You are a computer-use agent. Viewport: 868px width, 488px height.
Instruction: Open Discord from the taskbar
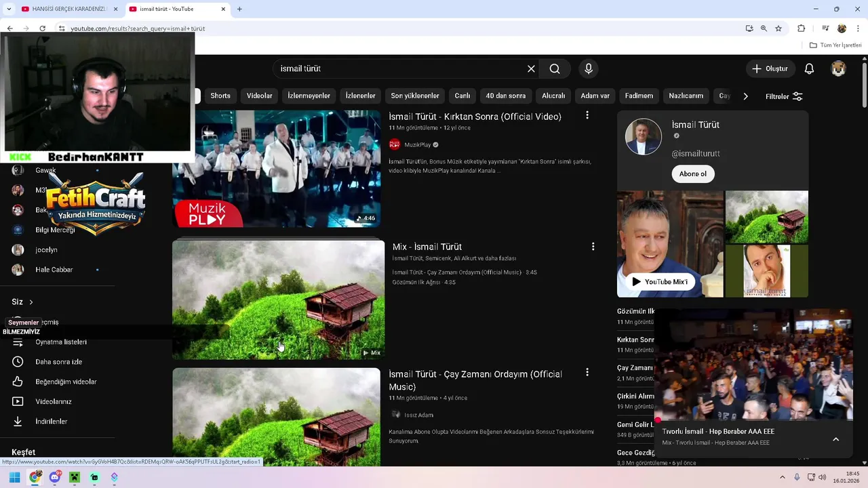(x=54, y=477)
